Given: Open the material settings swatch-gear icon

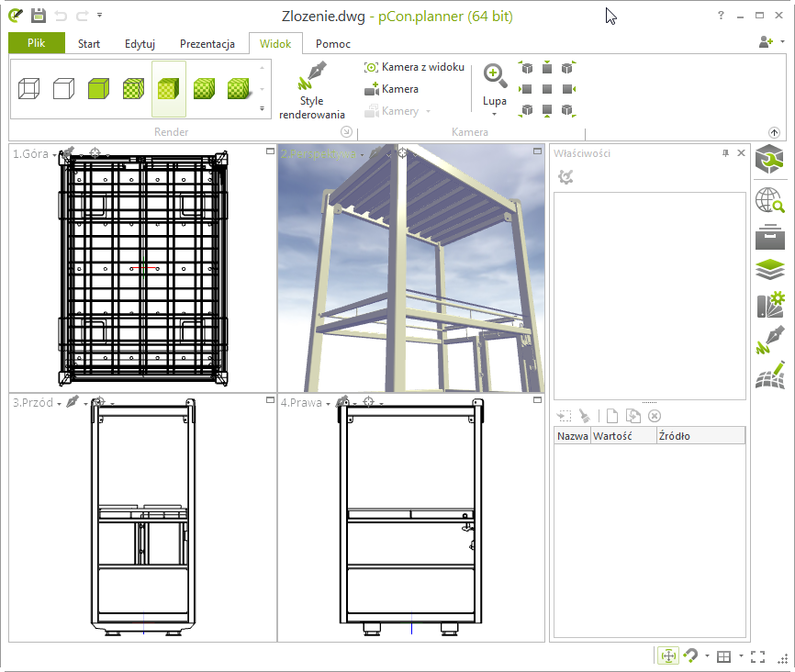Looking at the screenshot, I should 769,305.
